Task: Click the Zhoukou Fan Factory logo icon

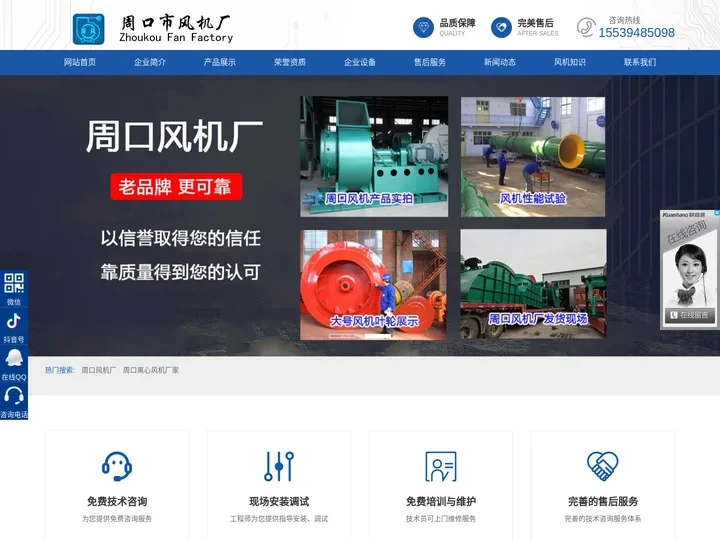Action: [x=89, y=29]
